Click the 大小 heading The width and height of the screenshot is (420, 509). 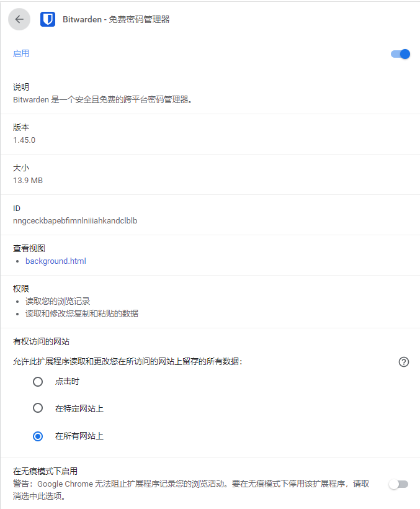pos(21,168)
